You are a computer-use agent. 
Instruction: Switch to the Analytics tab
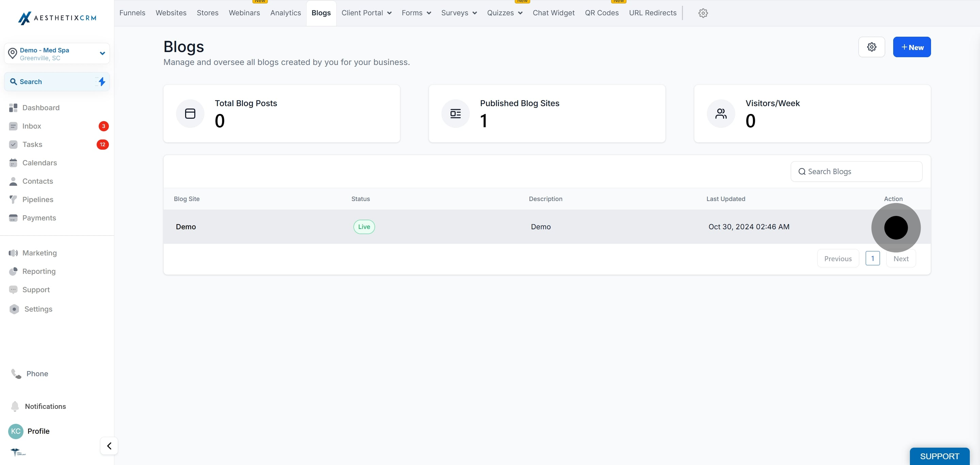[x=285, y=13]
